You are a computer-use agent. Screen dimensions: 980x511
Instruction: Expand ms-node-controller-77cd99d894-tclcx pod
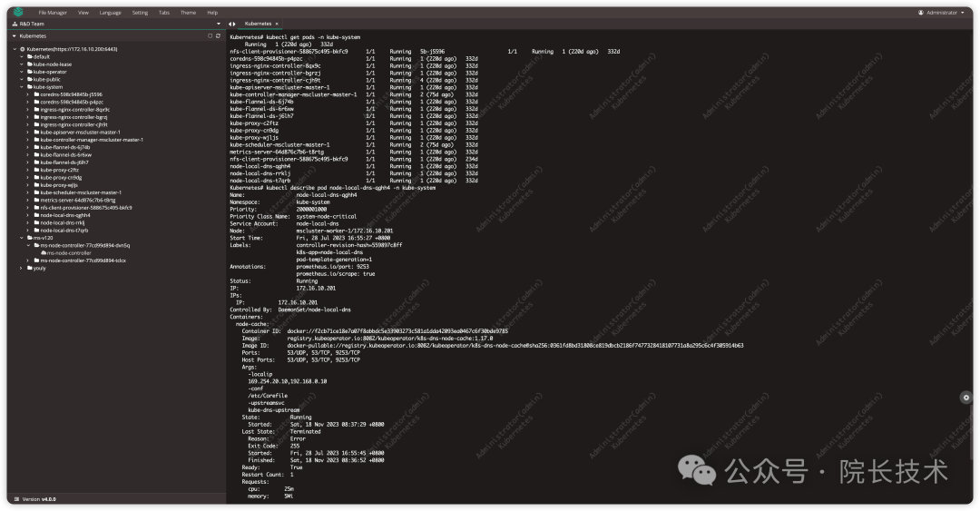(28, 260)
